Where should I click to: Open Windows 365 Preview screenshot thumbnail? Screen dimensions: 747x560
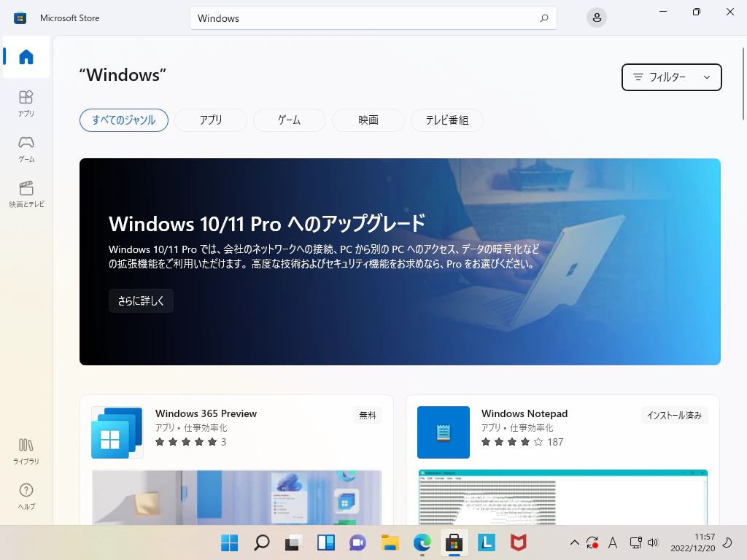(x=237, y=497)
